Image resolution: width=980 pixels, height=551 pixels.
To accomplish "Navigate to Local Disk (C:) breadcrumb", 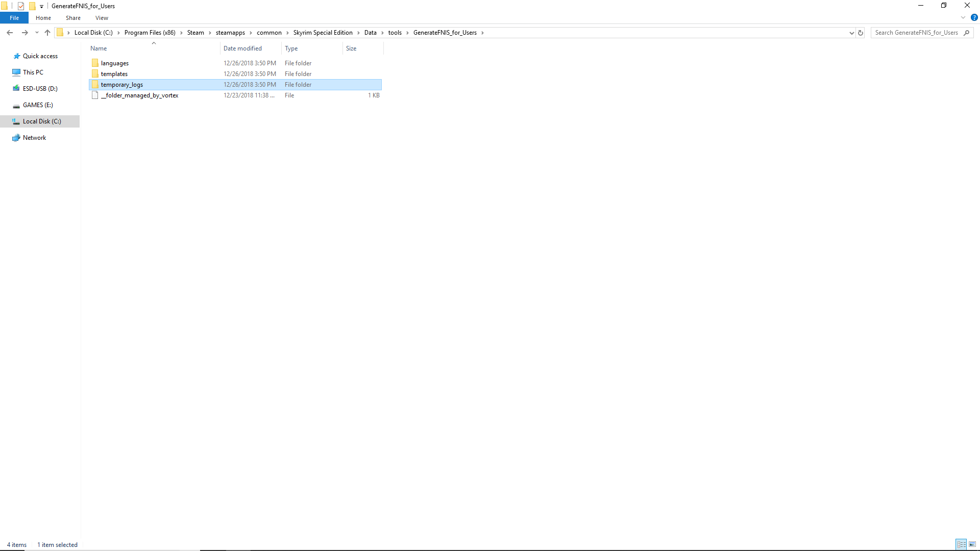I will pos(93,33).
